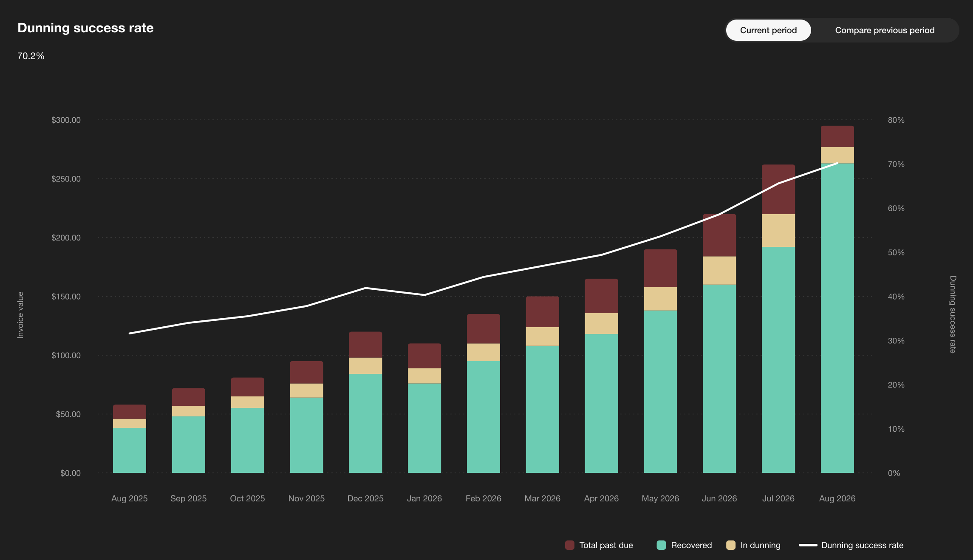Click the 40% right axis value
The width and height of the screenshot is (973, 560).
pos(896,297)
